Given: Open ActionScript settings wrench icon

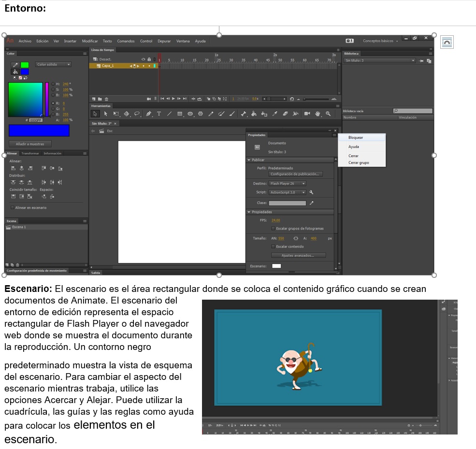Looking at the screenshot, I should 311,192.
